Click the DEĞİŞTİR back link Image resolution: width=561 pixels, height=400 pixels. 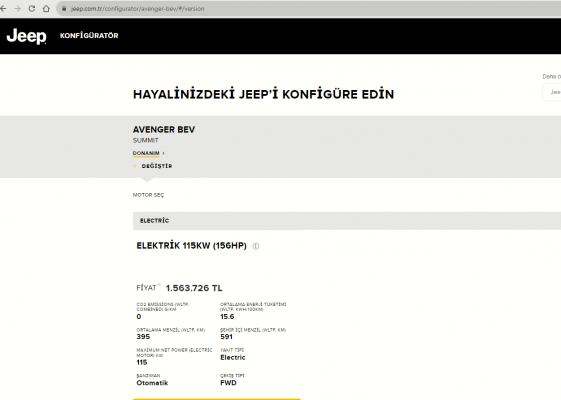click(x=157, y=166)
